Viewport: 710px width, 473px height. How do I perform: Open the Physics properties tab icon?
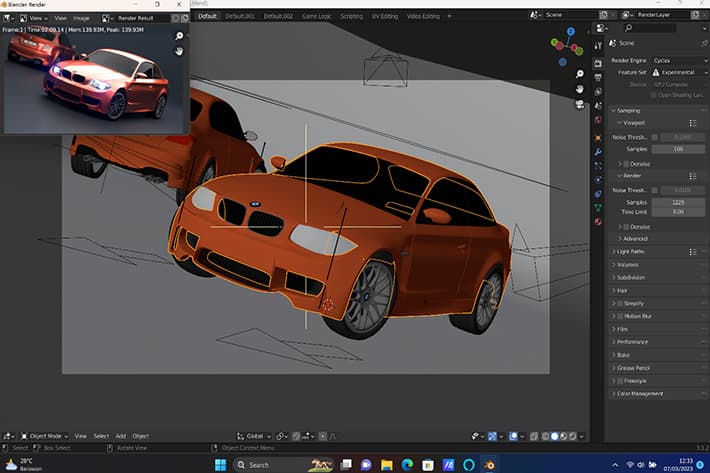[x=598, y=180]
